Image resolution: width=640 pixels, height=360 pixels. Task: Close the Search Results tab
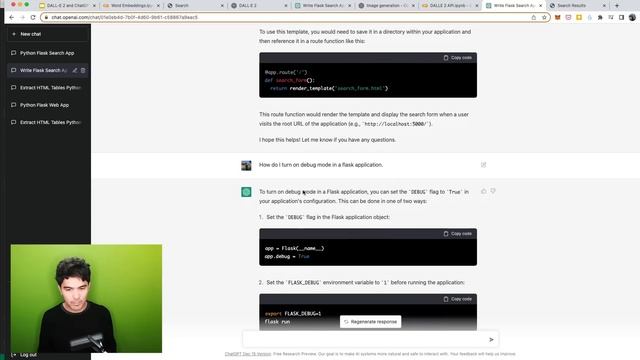(604, 6)
